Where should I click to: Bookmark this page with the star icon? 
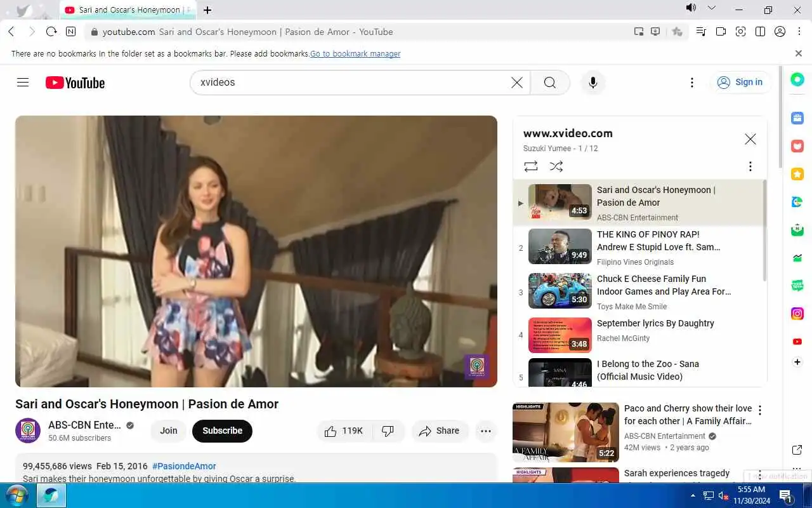click(x=677, y=32)
